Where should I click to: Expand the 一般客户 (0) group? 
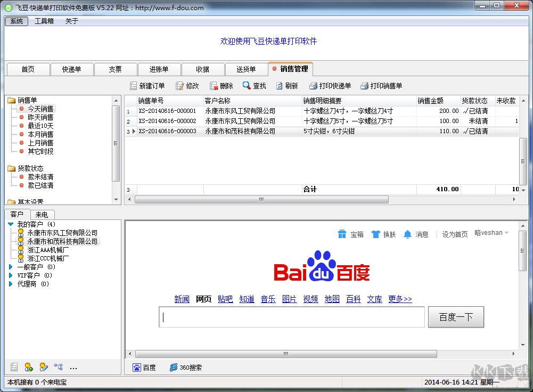pos(11,267)
